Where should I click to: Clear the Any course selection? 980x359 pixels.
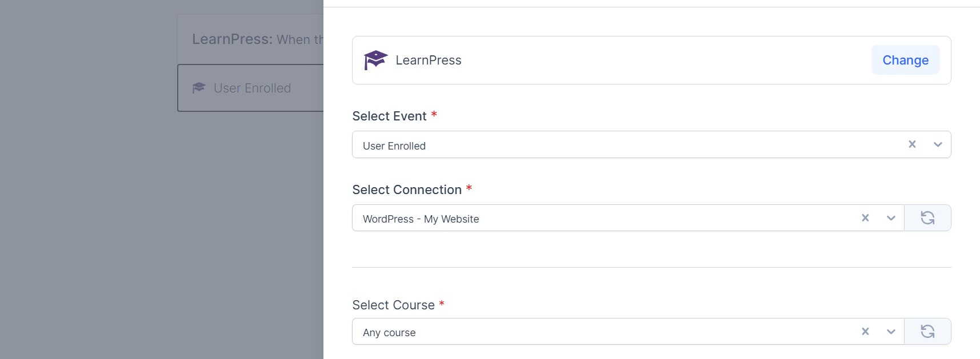[865, 331]
